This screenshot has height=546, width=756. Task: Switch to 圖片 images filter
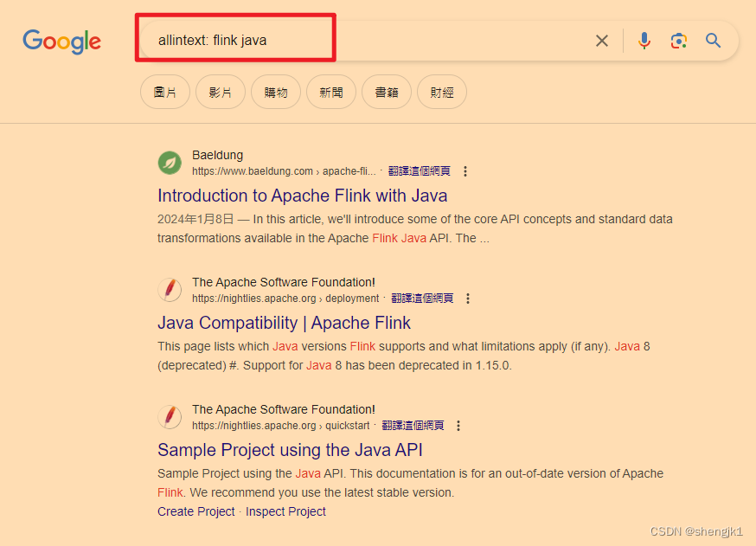(x=165, y=92)
